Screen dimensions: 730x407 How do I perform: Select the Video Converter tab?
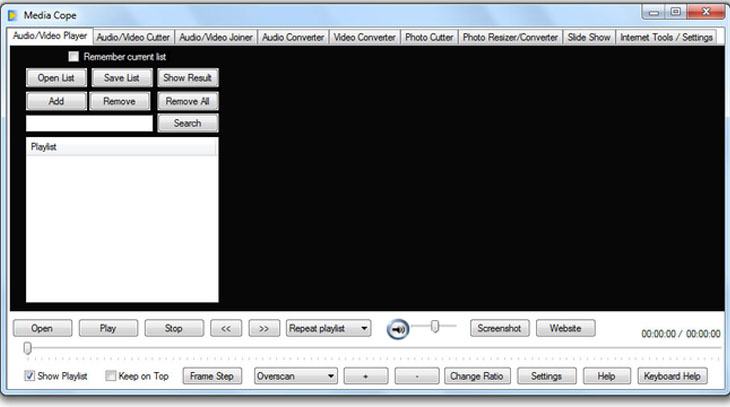pos(365,37)
